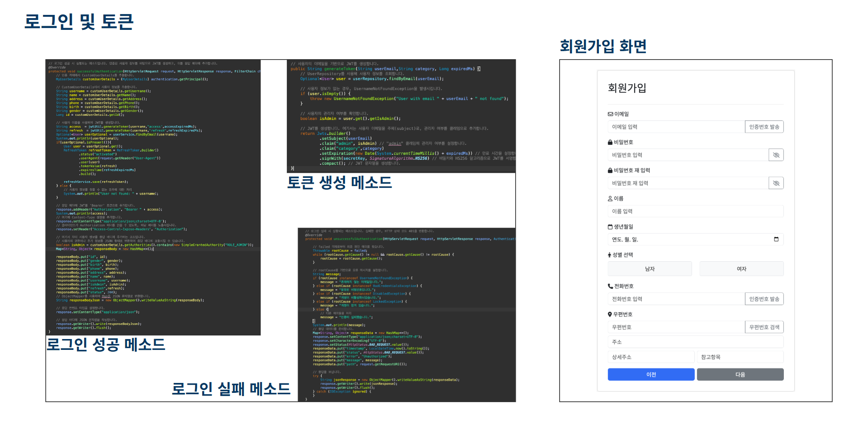Click the phone icon beside 전화번호 label
Image resolution: width=868 pixels, height=430 pixels.
610,286
